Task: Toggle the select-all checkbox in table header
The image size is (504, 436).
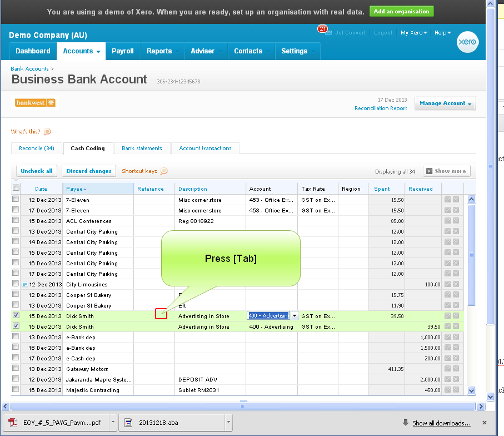Action: pos(16,189)
